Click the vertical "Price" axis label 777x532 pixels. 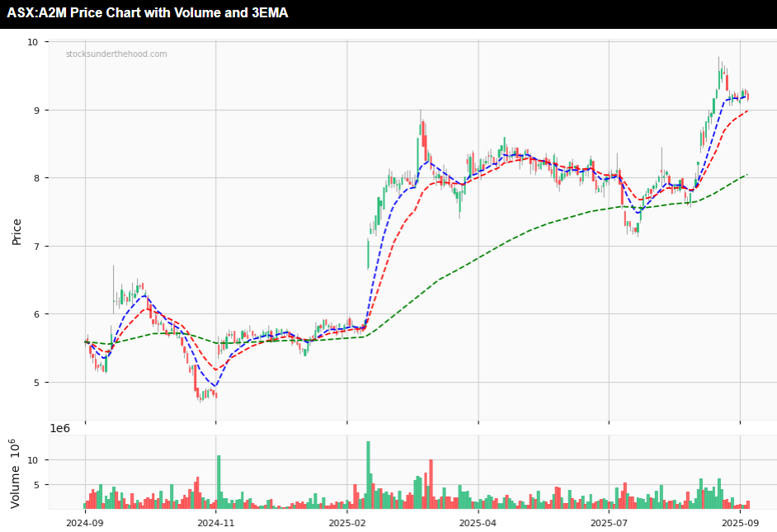[16, 232]
